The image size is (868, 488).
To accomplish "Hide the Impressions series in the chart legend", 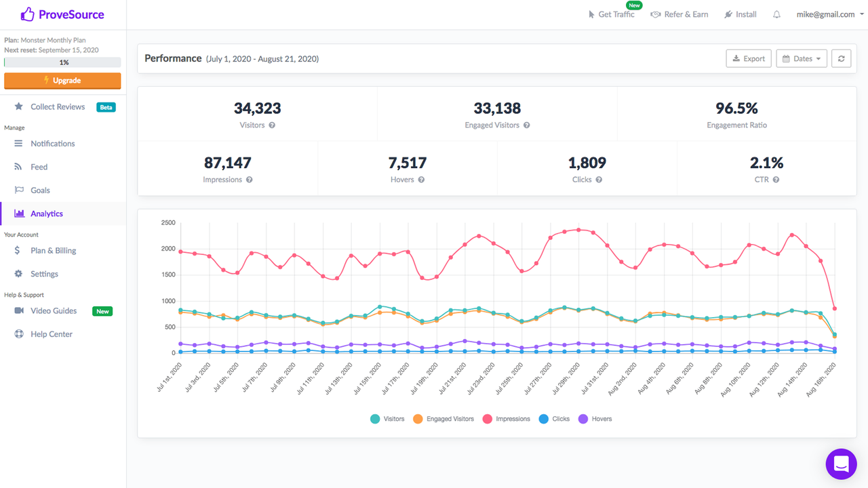I will pyautogui.click(x=506, y=418).
